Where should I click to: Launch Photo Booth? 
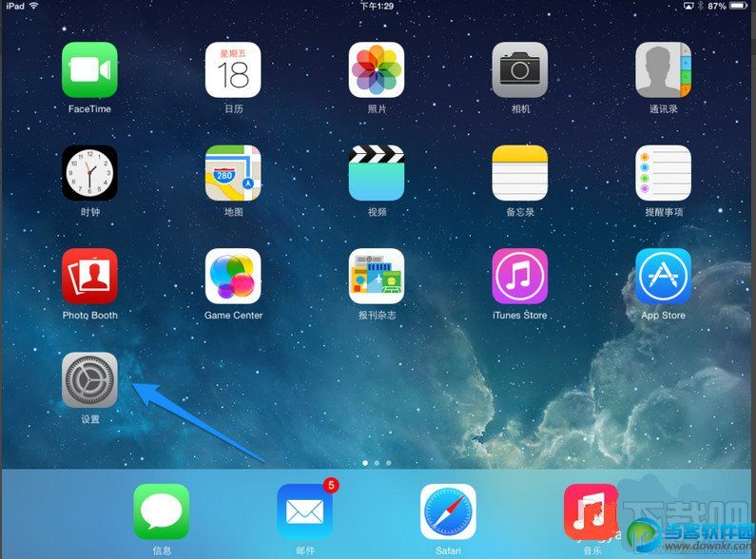(89, 276)
